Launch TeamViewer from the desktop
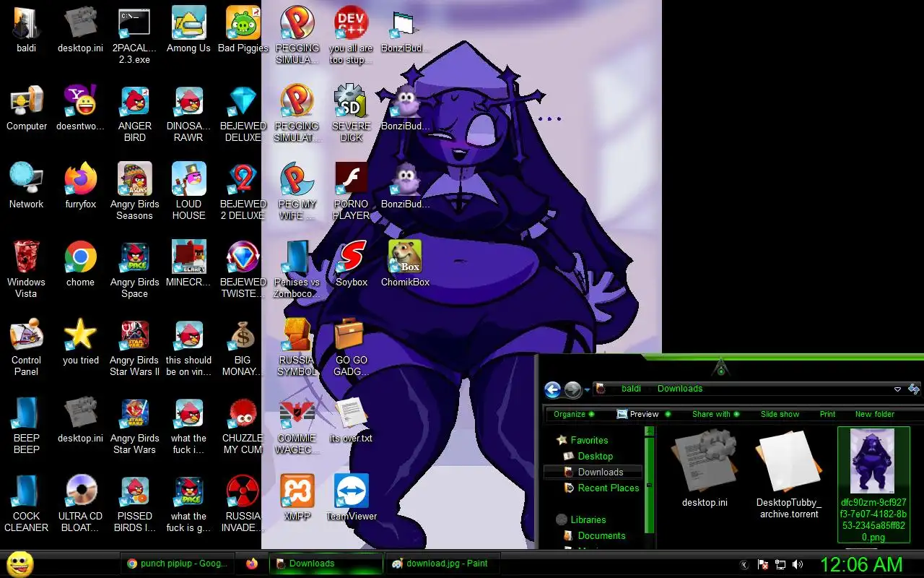The width and height of the screenshot is (924, 578). pyautogui.click(x=352, y=499)
